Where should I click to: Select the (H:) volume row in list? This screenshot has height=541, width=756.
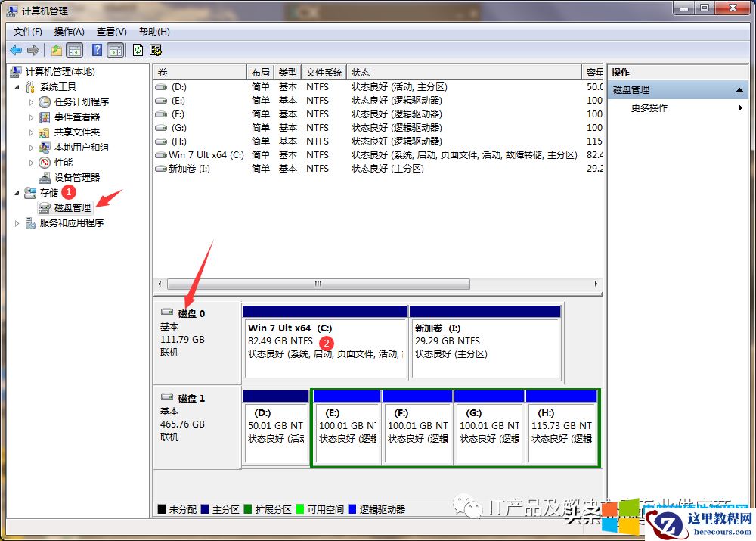(378, 141)
